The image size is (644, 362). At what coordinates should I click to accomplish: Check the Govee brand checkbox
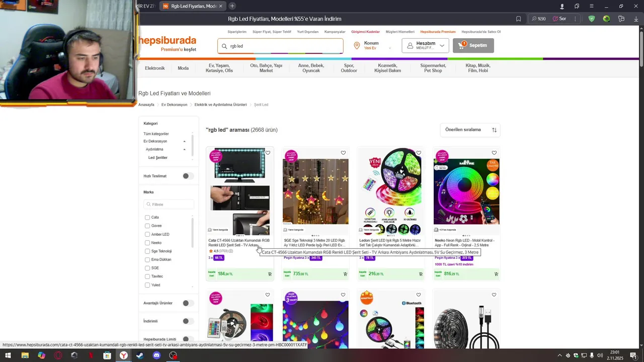click(147, 226)
